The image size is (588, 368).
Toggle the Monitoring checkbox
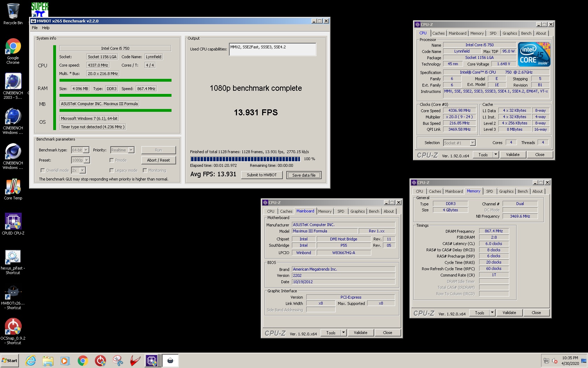145,170
